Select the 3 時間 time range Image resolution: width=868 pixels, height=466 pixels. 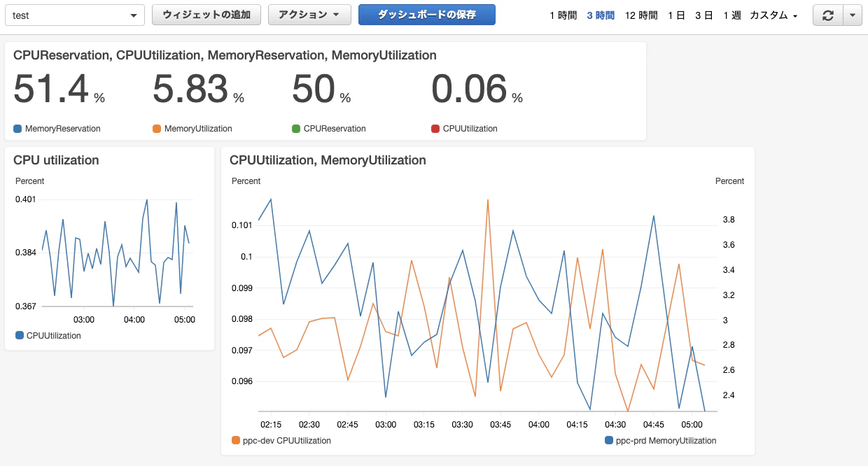point(601,15)
